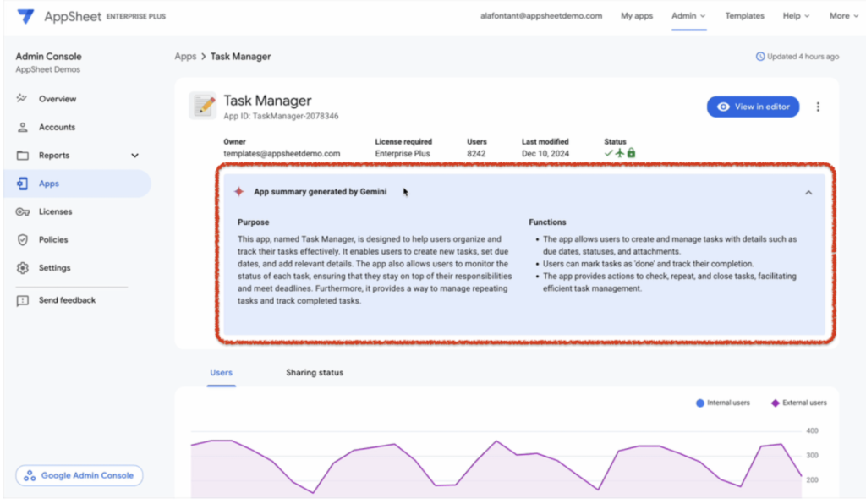The height and width of the screenshot is (504, 866).
Task: Click the Apps breadcrumb link
Action: pyautogui.click(x=185, y=56)
